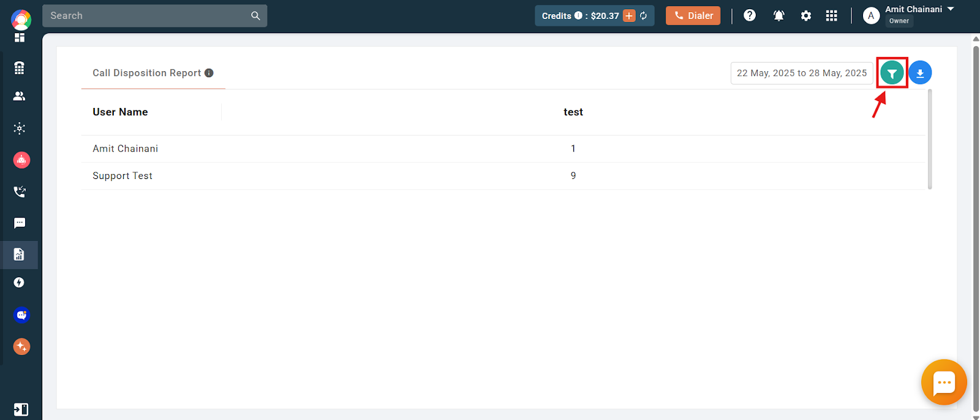Open the green filter icon

click(892, 74)
